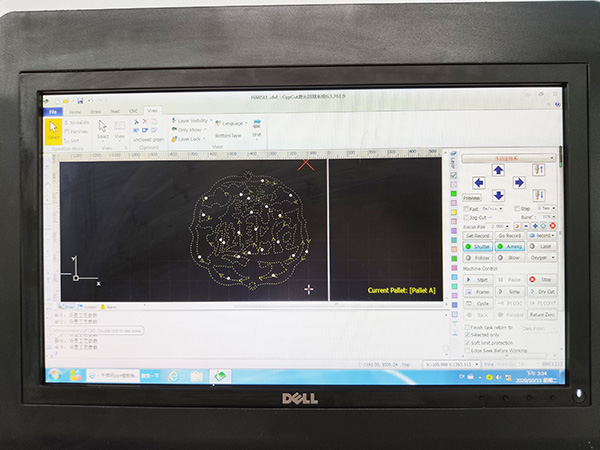Screen dimensions: 600x450
Task: Click the Dry Cut button
Action: (x=542, y=292)
